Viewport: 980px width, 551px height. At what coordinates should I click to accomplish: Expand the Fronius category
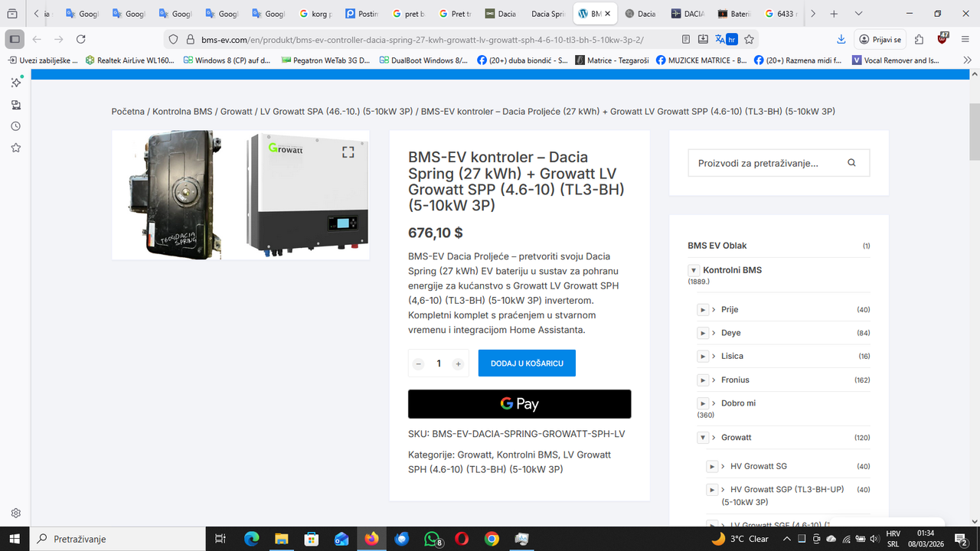(703, 380)
